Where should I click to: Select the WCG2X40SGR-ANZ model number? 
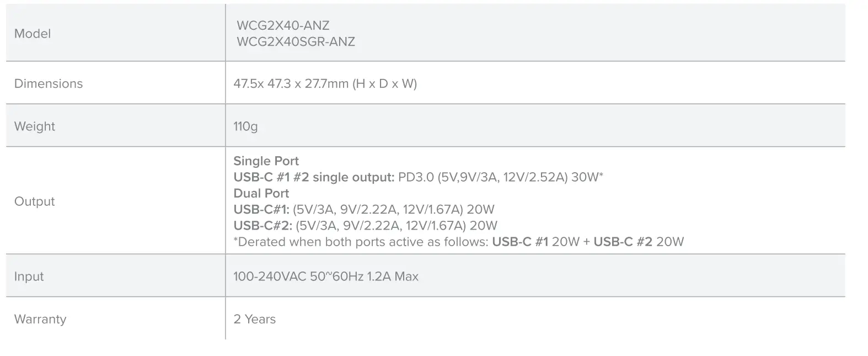coord(296,42)
